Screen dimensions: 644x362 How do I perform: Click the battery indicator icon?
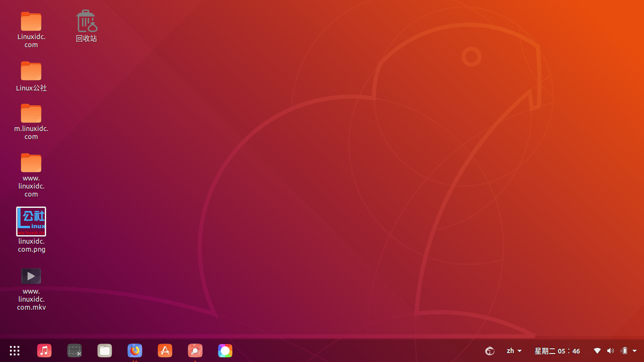pyautogui.click(x=623, y=351)
